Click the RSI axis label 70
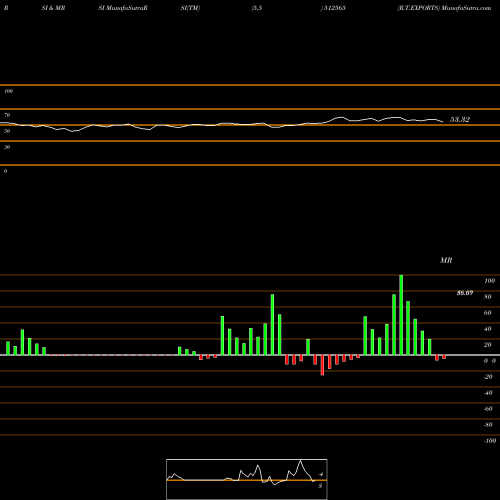Viewport: 500px width, 500px height. (7, 115)
